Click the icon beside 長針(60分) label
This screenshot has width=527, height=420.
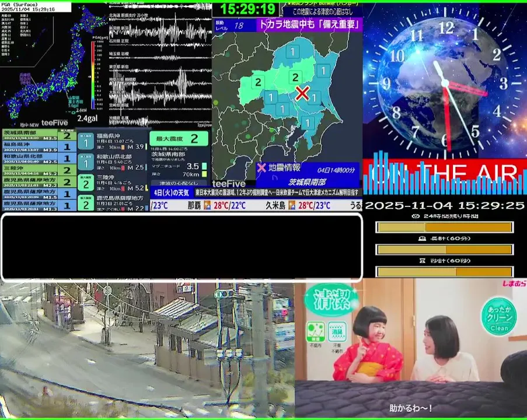[x=422, y=238]
